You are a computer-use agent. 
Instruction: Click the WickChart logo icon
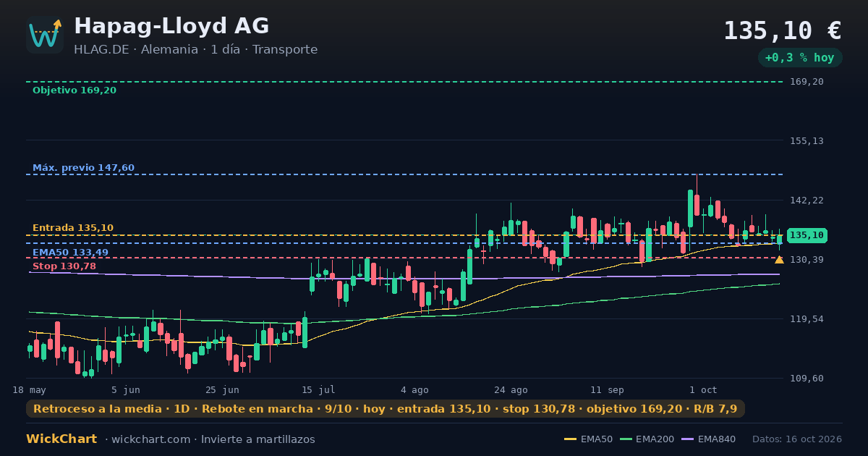[45, 35]
